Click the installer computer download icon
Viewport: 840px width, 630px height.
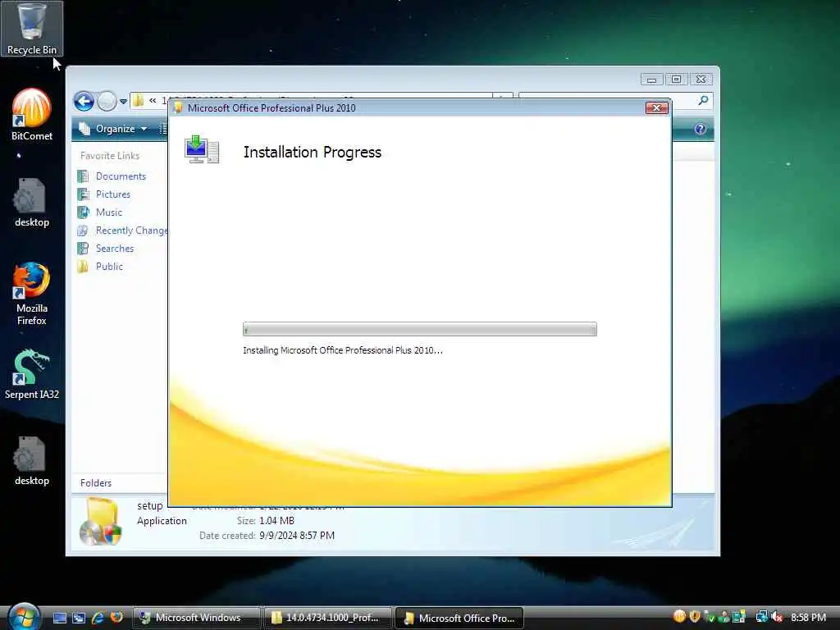[x=202, y=149]
